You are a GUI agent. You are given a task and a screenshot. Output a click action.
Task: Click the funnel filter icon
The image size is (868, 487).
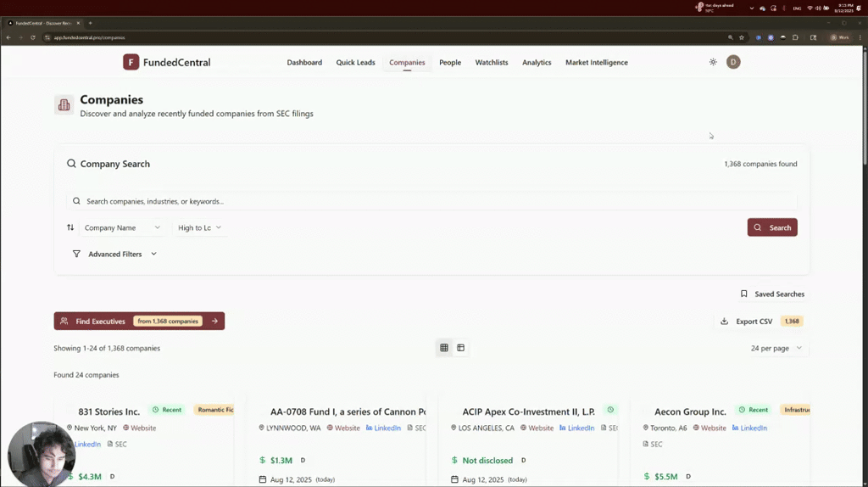(76, 254)
